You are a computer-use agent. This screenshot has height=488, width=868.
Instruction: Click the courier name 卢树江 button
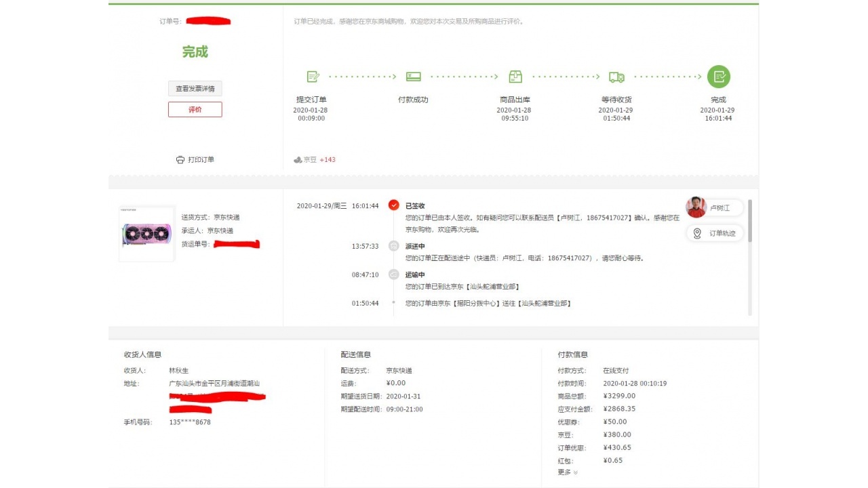(x=719, y=207)
